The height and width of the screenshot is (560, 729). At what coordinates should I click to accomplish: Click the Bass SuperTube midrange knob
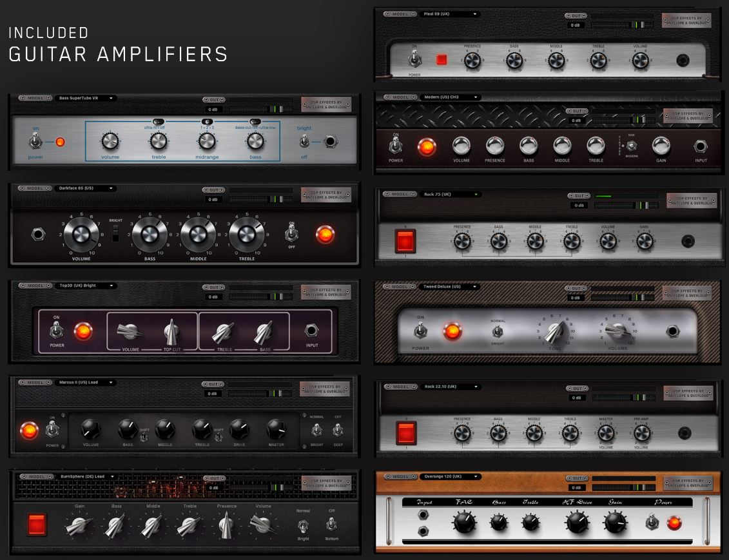(207, 141)
